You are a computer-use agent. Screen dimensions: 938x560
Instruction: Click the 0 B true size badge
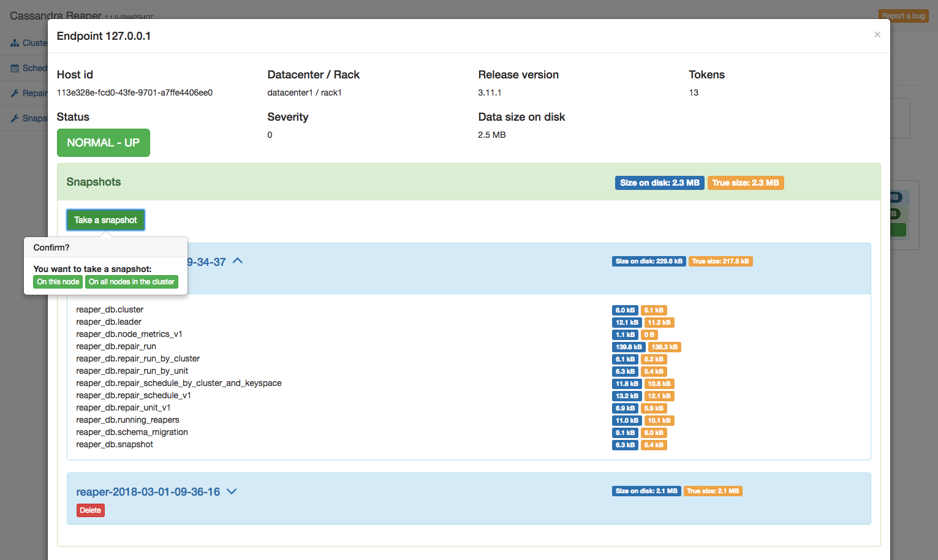click(x=649, y=335)
